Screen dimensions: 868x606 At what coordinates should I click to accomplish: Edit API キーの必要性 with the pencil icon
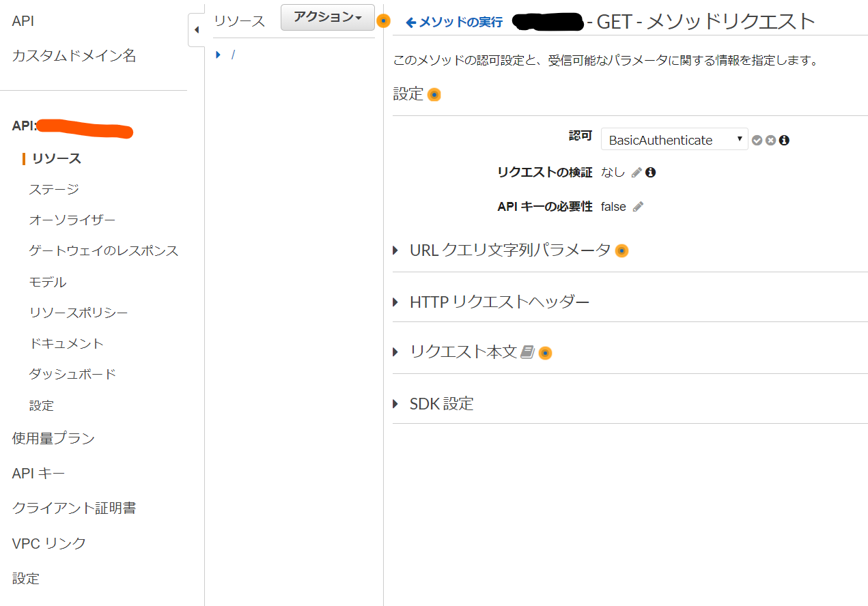[x=638, y=207]
